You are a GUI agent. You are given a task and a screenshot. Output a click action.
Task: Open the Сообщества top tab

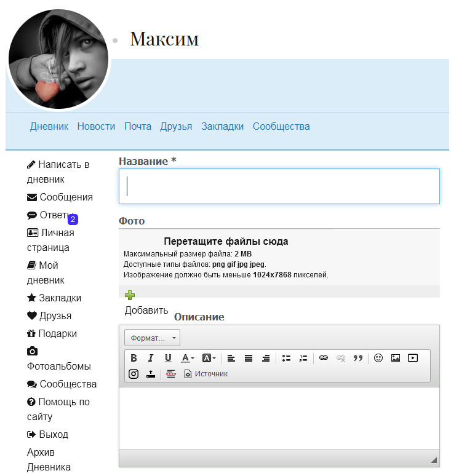pyautogui.click(x=281, y=126)
